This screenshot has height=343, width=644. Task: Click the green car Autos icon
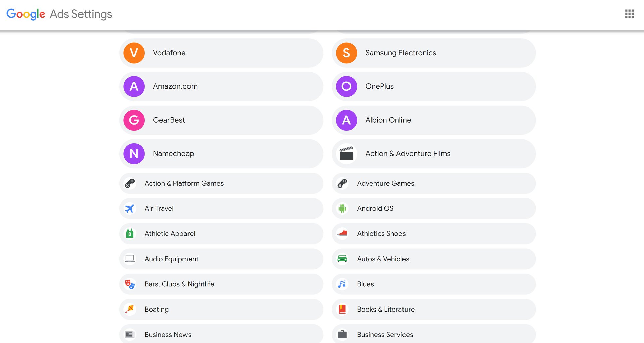(342, 259)
